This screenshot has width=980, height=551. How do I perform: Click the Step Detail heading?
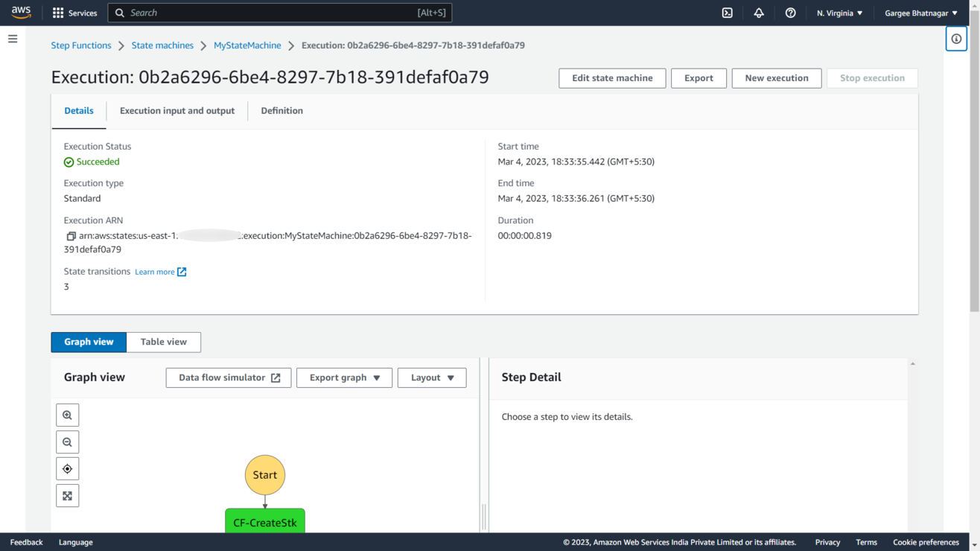pos(532,378)
